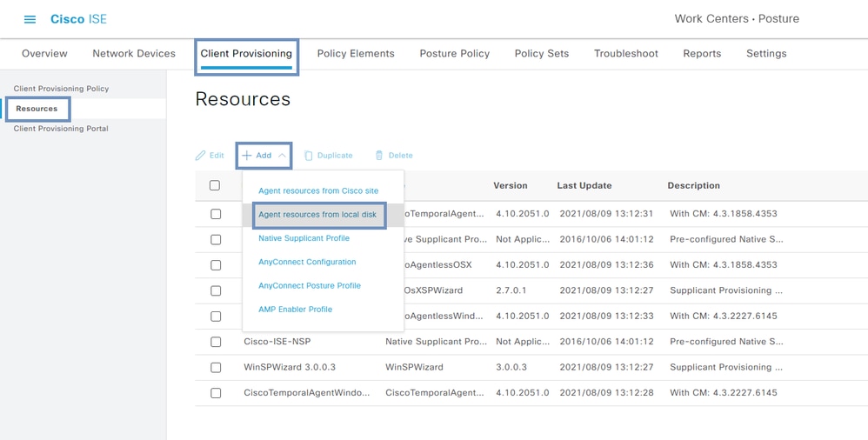Choose Agent resources from local disk
Image resolution: width=868 pixels, height=440 pixels.
point(317,215)
